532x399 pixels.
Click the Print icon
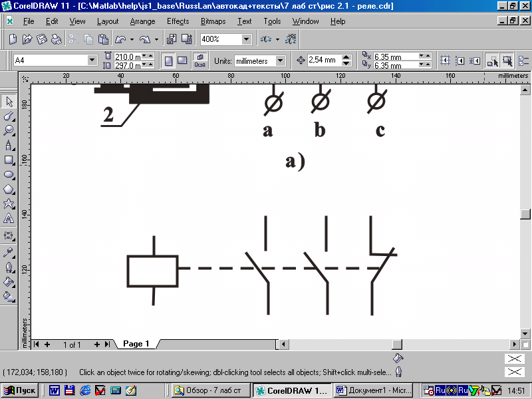tap(57, 39)
